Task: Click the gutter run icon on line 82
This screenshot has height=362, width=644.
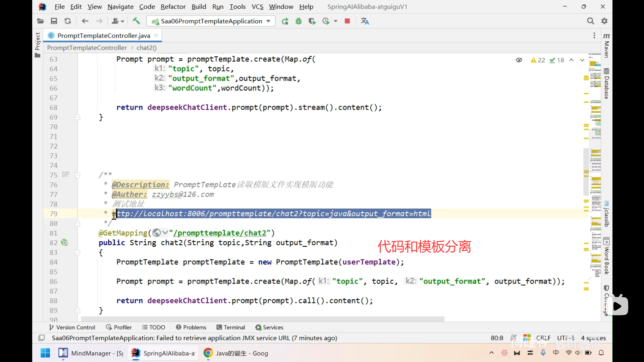Action: (x=64, y=242)
